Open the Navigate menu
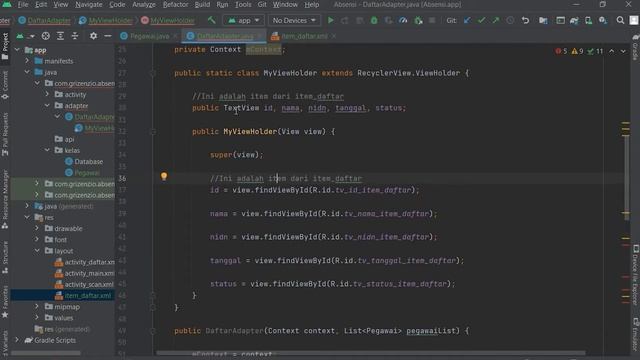 89,4
